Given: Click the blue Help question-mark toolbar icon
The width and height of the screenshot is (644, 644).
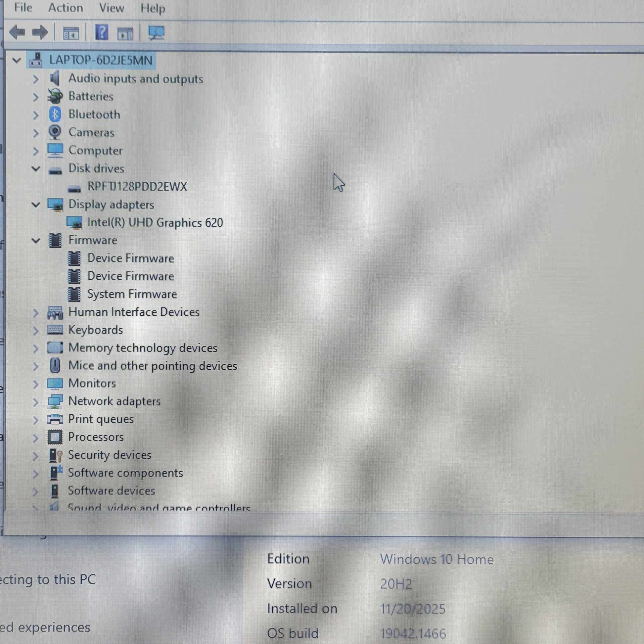Looking at the screenshot, I should click(102, 33).
